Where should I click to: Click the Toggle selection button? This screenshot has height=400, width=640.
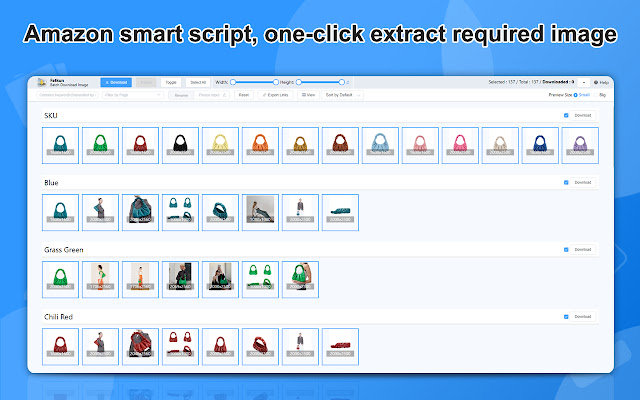[171, 82]
